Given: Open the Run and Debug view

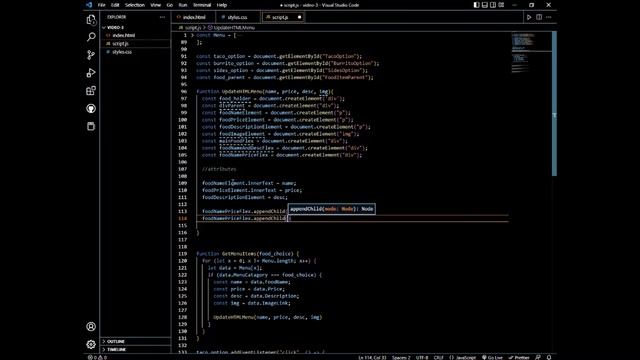Looking at the screenshot, I should pos(91,73).
